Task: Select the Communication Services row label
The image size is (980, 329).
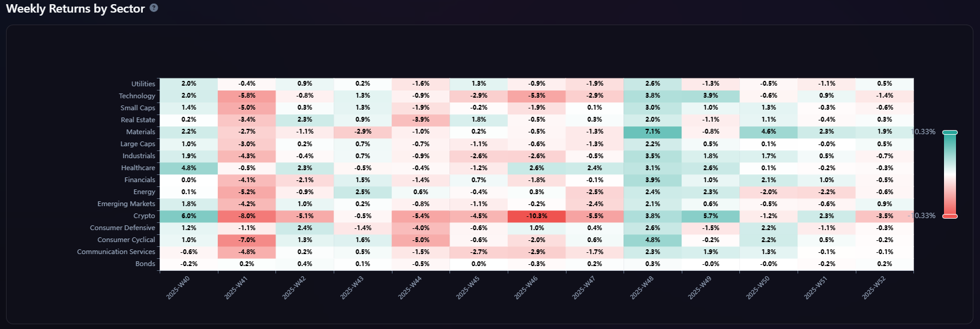Action: (x=116, y=252)
